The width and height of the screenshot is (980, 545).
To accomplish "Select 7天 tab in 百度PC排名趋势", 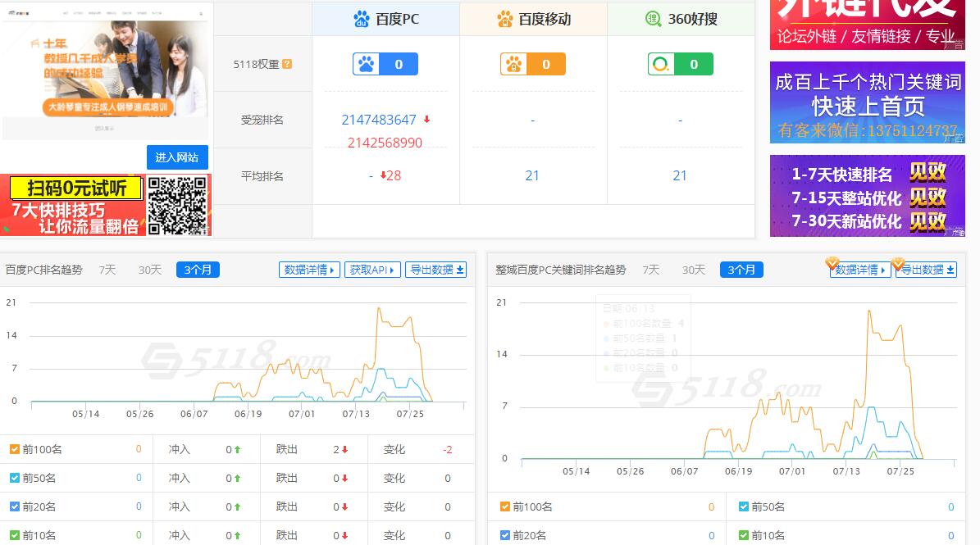I will point(107,270).
